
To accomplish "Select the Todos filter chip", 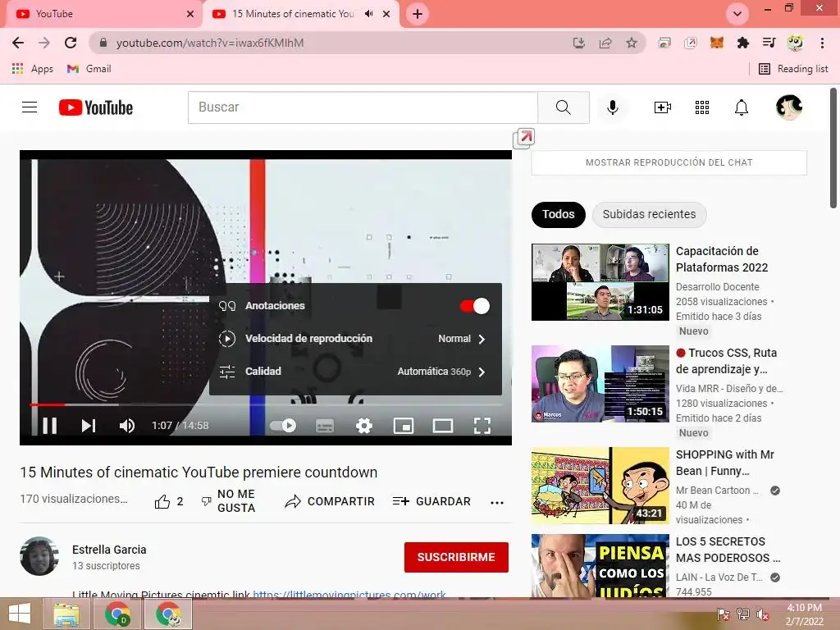I will click(558, 214).
